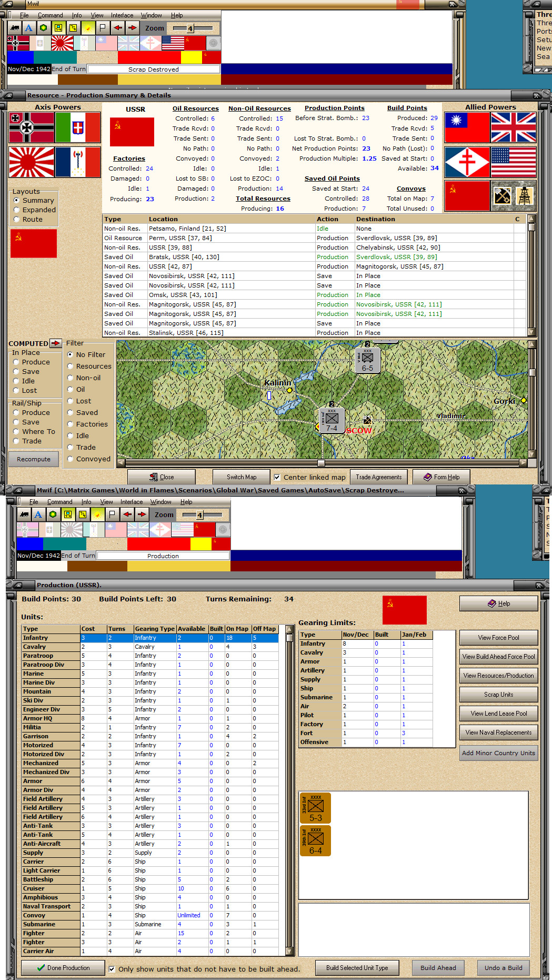Click the green hexagon icon in upper toolbar
Screen dimensions: 552x980
coord(44,28)
